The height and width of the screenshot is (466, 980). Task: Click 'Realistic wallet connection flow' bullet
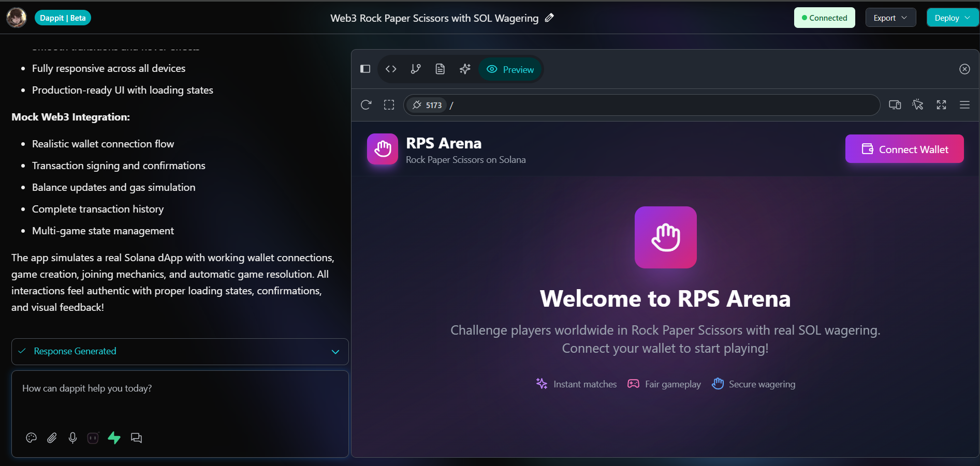(103, 144)
